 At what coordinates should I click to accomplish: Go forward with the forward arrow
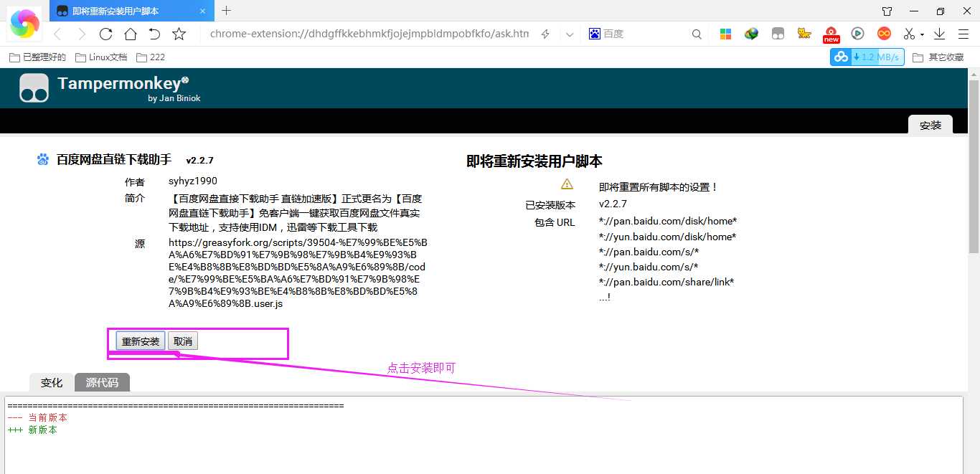81,34
